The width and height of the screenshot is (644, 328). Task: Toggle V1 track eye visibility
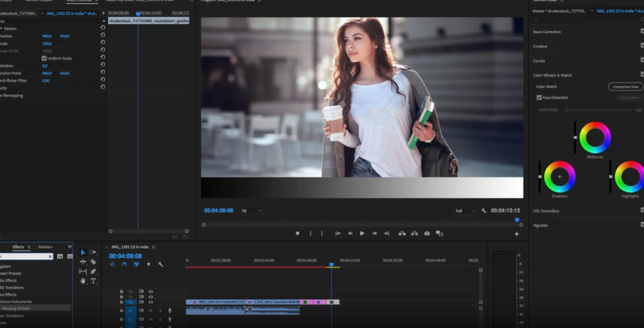[150, 302]
